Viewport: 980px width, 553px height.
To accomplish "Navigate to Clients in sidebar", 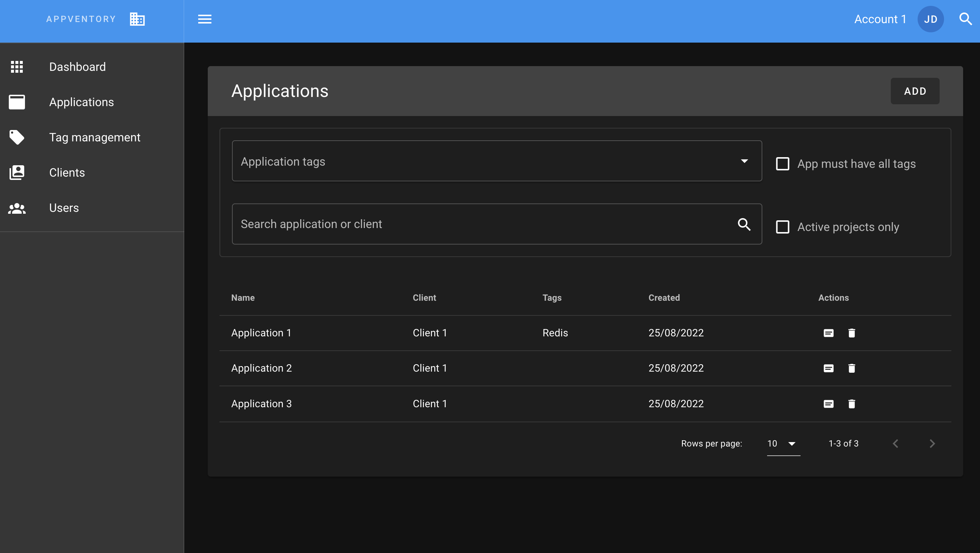I will tap(67, 173).
